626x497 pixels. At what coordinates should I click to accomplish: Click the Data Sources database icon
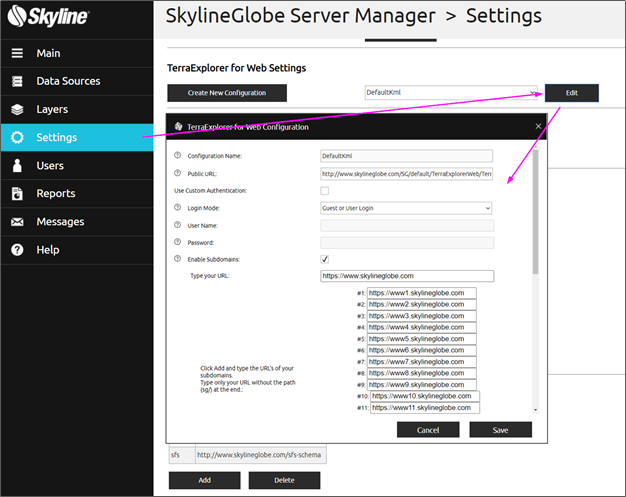[17, 81]
